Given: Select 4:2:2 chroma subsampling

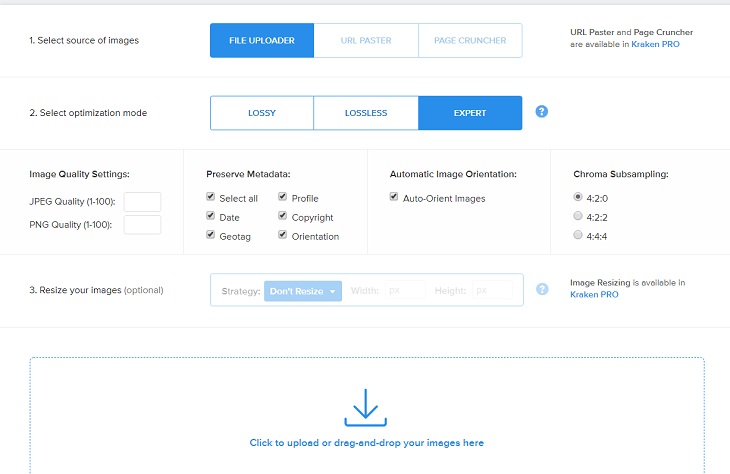Looking at the screenshot, I should pos(578,216).
